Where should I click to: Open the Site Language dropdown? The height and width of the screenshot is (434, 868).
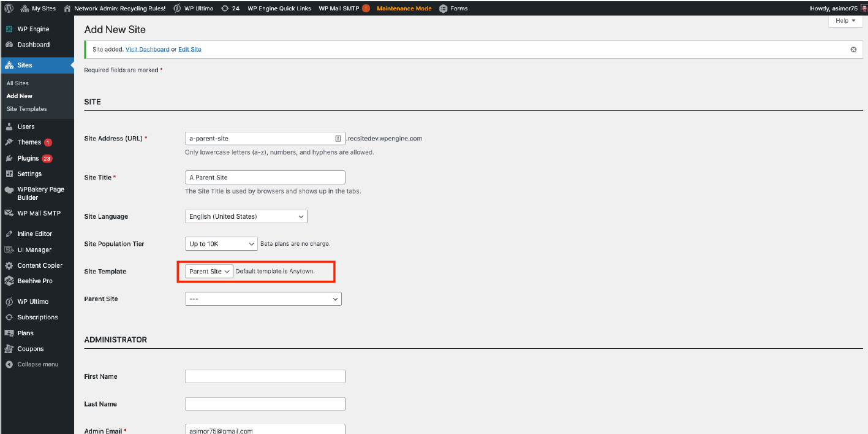click(246, 216)
